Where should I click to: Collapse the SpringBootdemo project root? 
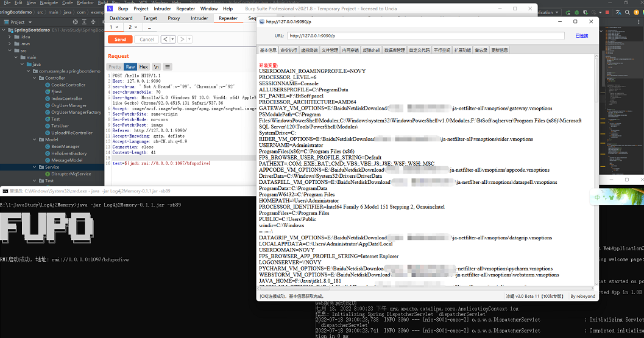[4, 30]
